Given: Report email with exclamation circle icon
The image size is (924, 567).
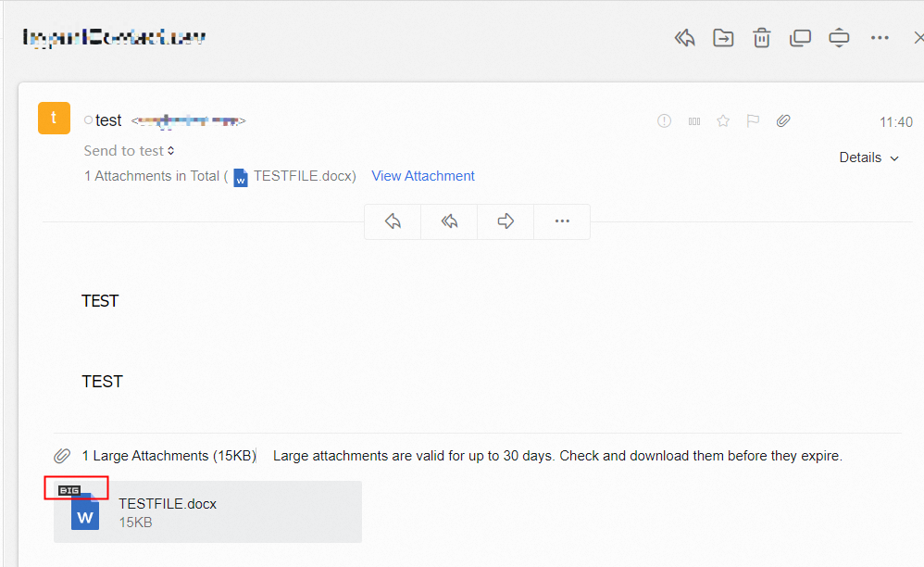Looking at the screenshot, I should 664,120.
